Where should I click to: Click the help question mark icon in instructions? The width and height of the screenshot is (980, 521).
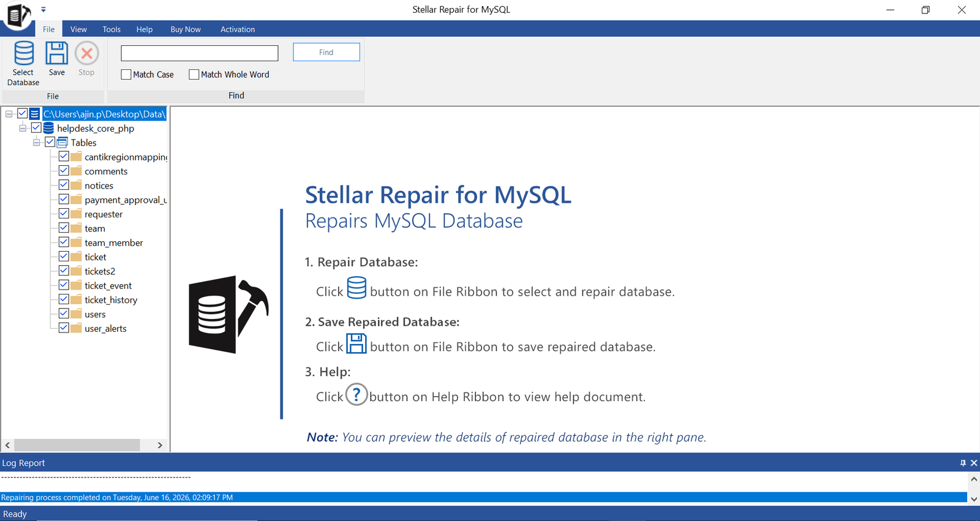(x=356, y=394)
